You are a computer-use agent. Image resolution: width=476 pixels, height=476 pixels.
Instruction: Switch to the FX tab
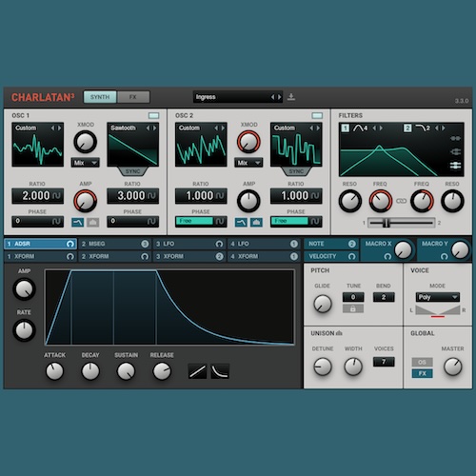click(133, 97)
